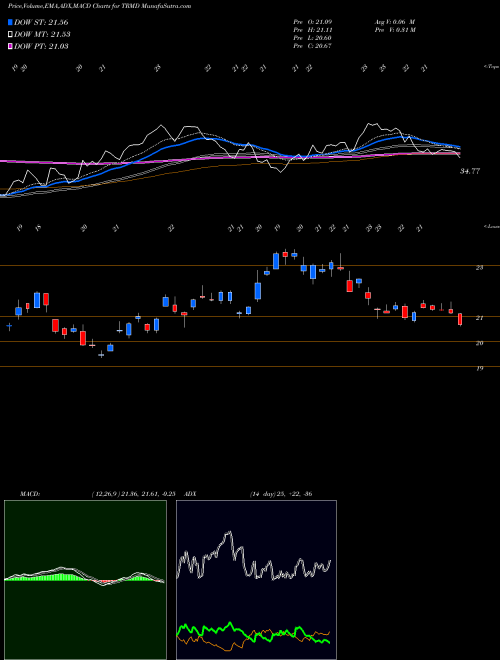Click the previous high value 'H: 21.11'
500x660 pixels.
[x=319, y=30]
